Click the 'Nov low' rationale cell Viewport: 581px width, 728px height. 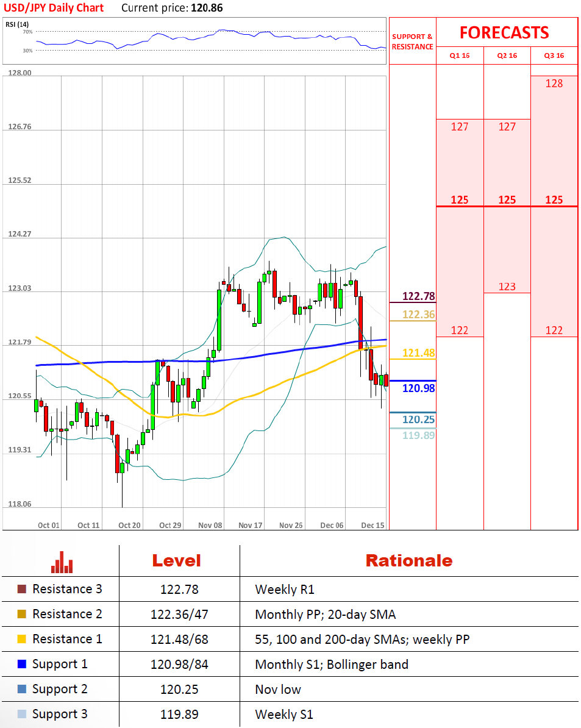(x=278, y=690)
